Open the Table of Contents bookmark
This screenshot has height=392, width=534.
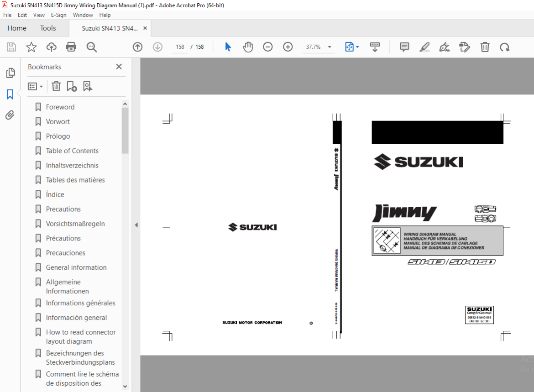click(x=72, y=151)
